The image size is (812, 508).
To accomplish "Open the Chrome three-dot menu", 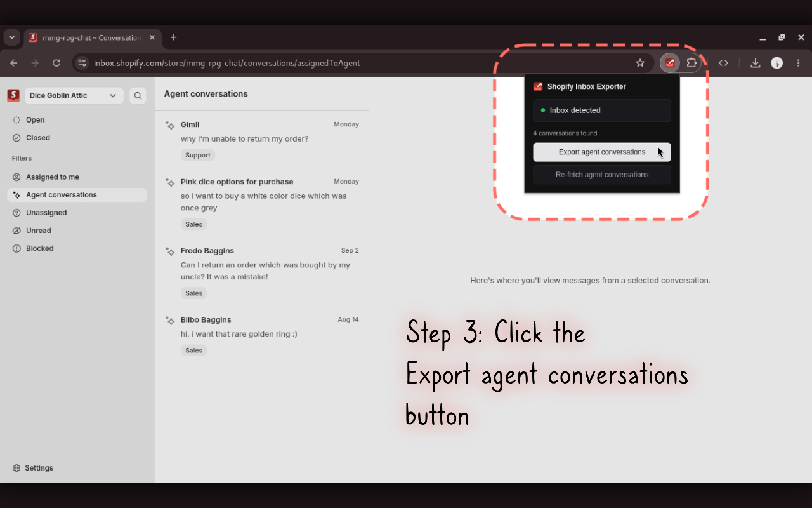I will (798, 63).
